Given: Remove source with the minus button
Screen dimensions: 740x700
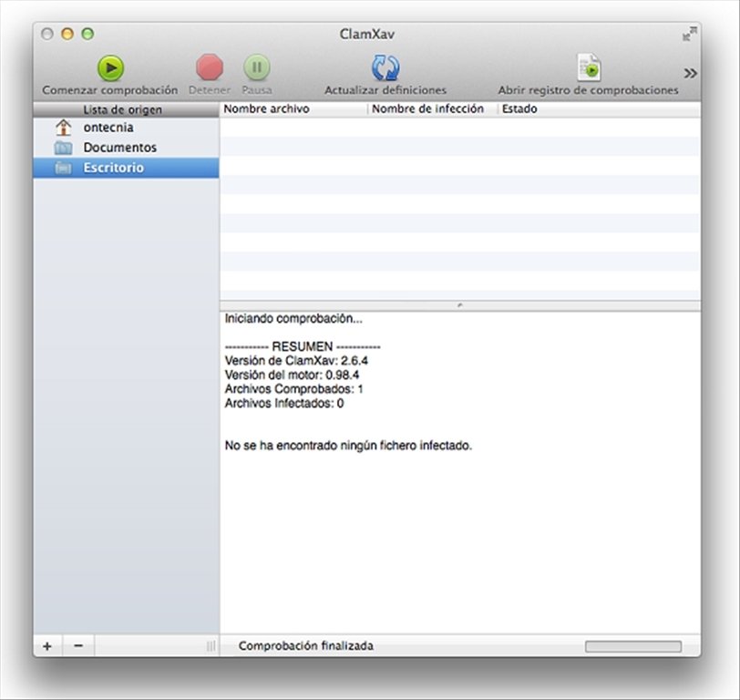Looking at the screenshot, I should click(78, 645).
